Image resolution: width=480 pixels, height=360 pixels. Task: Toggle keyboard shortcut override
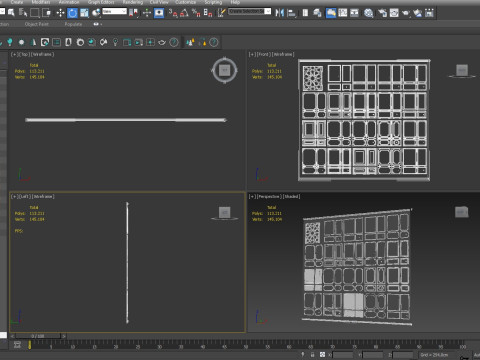tap(159, 13)
